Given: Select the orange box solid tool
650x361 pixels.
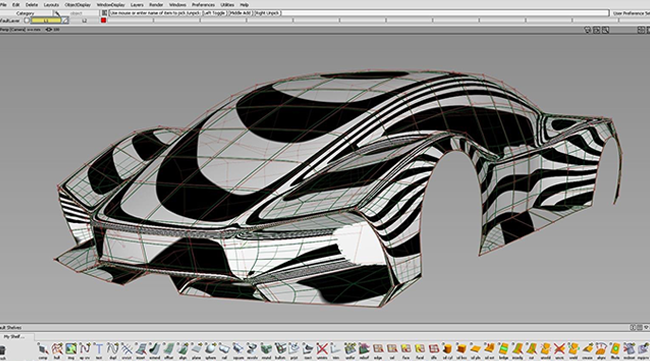Looking at the screenshot, I should click(x=461, y=349).
